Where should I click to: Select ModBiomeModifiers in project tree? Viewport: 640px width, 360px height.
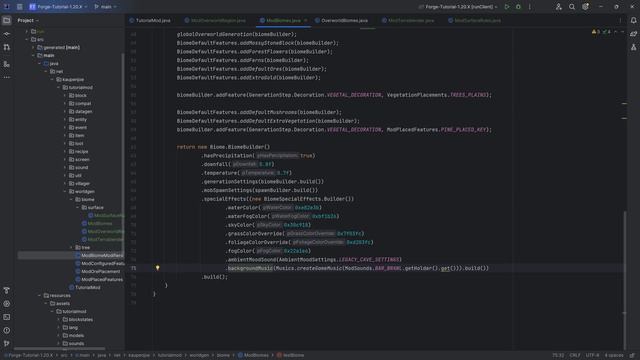(99, 256)
